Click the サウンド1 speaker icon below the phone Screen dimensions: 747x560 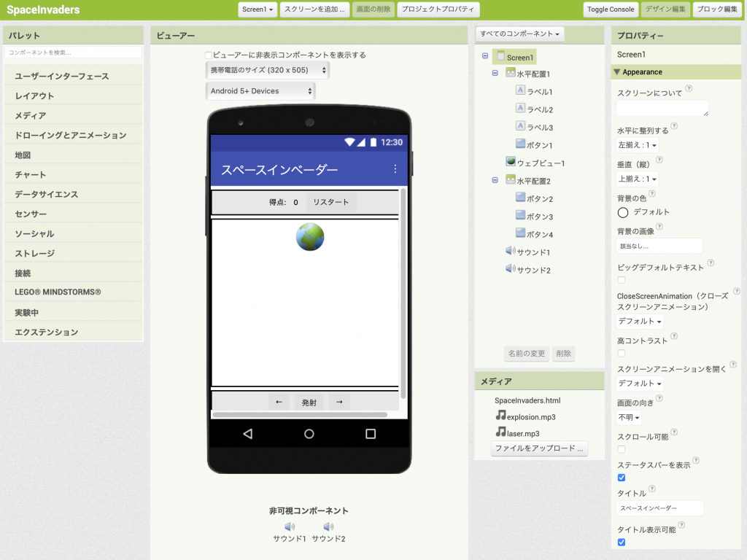[290, 526]
